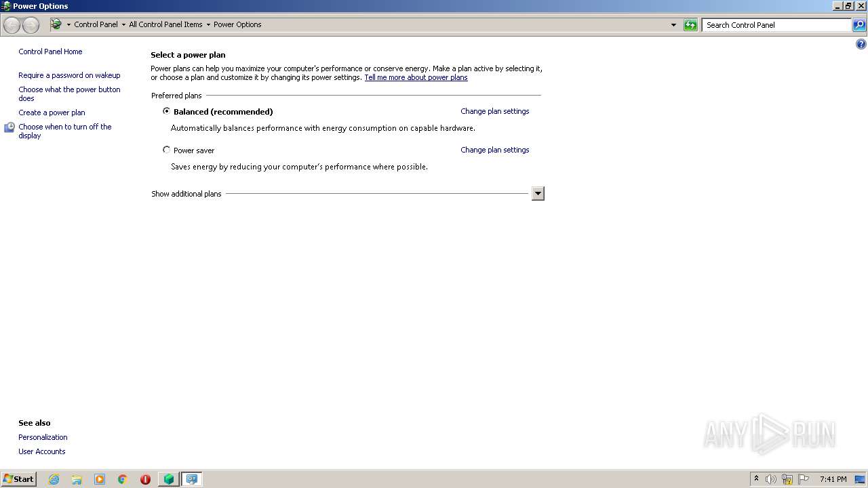Change plan settings for Balanced
Image resolution: width=868 pixels, height=488 pixels.
(x=495, y=111)
